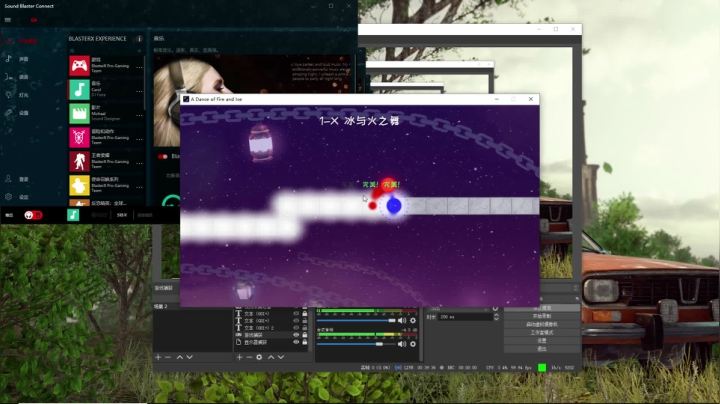Toggle the red switch under the music artwork

click(x=163, y=157)
